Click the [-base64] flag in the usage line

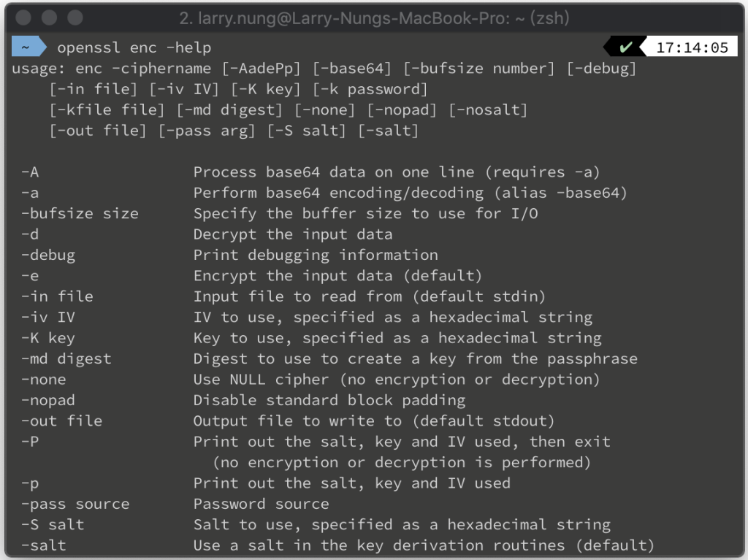(x=352, y=68)
